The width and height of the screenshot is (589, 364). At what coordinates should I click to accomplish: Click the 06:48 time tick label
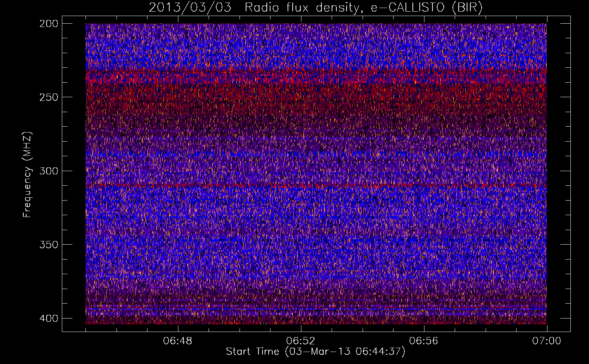point(178,341)
